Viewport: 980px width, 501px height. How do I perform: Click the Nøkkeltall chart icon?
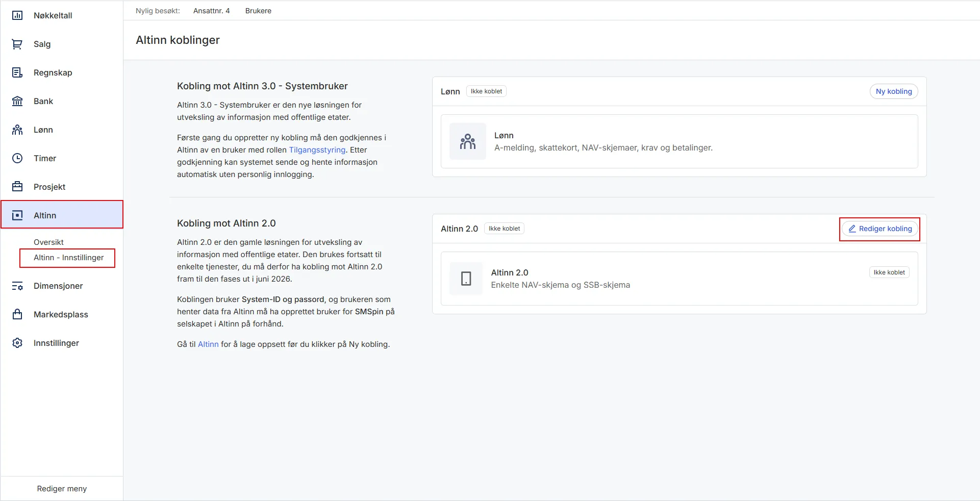[17, 15]
